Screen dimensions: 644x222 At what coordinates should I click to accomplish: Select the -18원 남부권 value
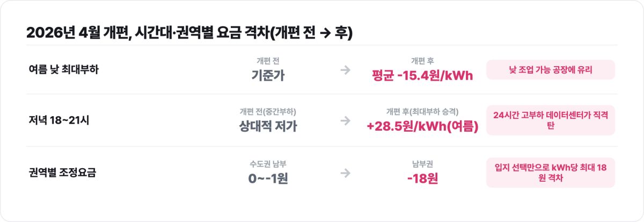tap(422, 178)
